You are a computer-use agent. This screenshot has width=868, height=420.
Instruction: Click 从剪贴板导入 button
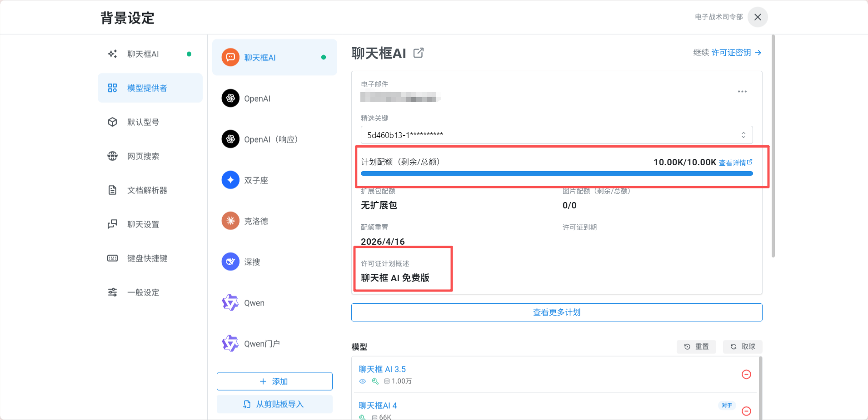pos(274,404)
